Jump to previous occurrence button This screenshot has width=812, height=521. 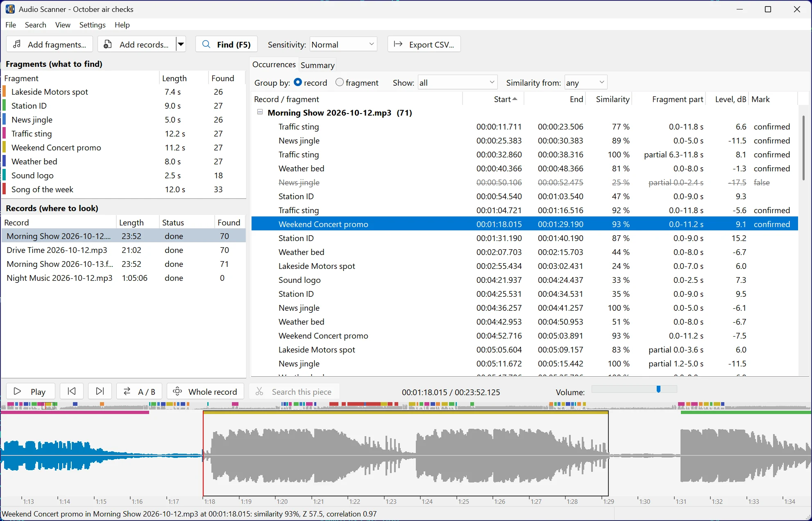pyautogui.click(x=72, y=391)
